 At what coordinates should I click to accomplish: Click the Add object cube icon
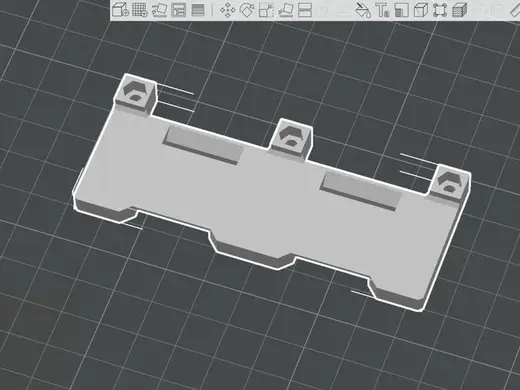pos(120,10)
